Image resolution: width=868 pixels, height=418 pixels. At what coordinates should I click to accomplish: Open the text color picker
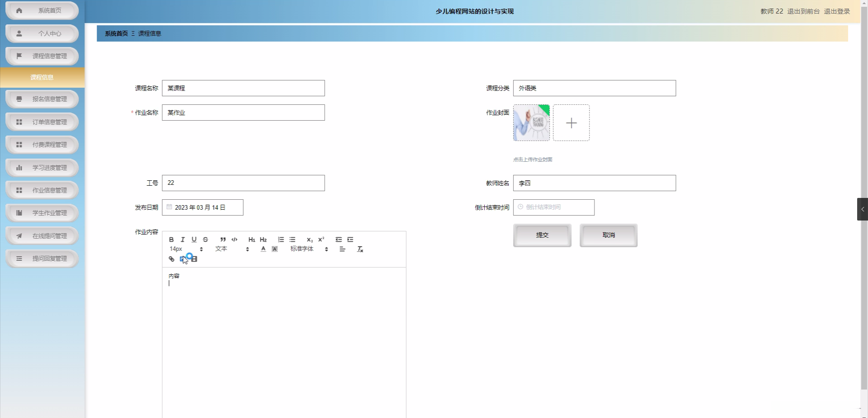point(263,249)
